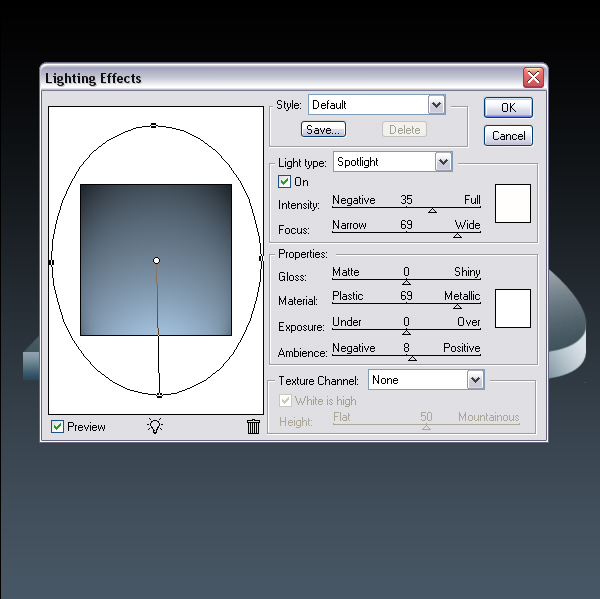This screenshot has width=600, height=599.
Task: Click the OK button
Action: click(x=508, y=108)
